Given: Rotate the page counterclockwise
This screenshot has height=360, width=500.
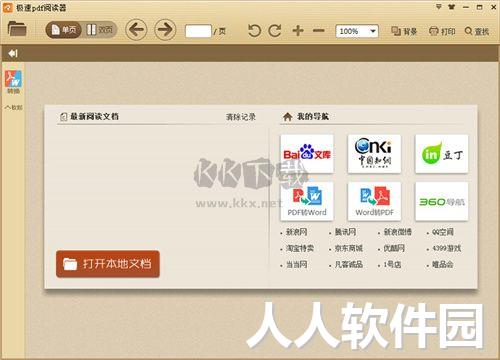Looking at the screenshot, I should pos(254,31).
